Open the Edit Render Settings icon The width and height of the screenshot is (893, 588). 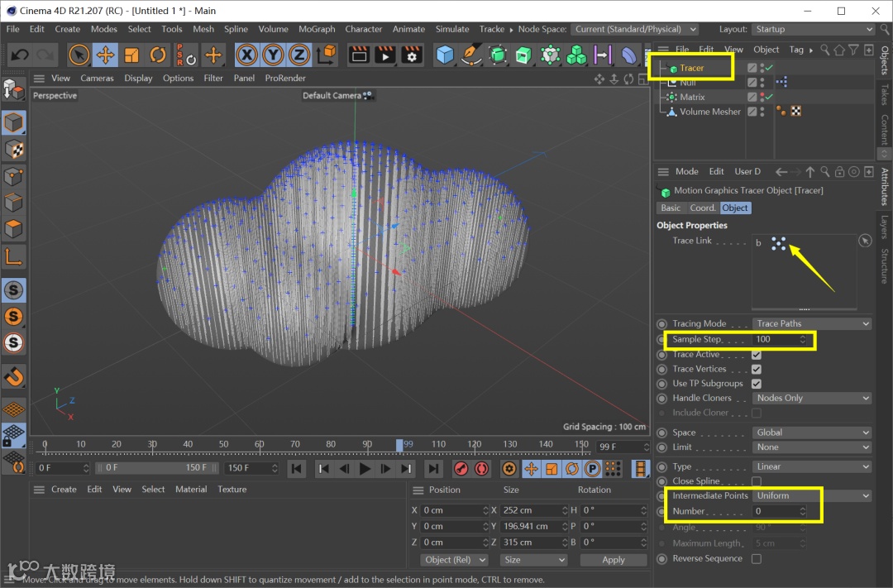411,55
